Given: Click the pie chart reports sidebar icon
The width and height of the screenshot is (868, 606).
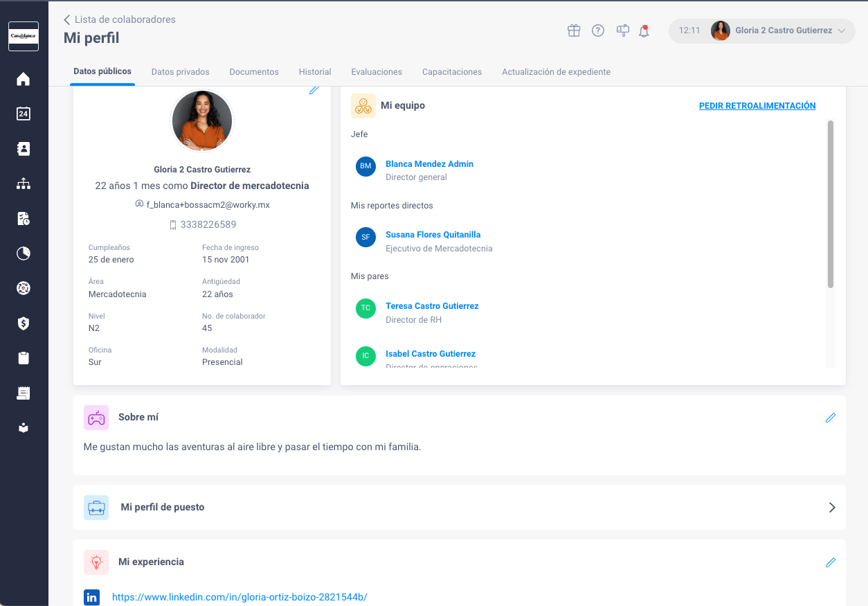Looking at the screenshot, I should (24, 253).
